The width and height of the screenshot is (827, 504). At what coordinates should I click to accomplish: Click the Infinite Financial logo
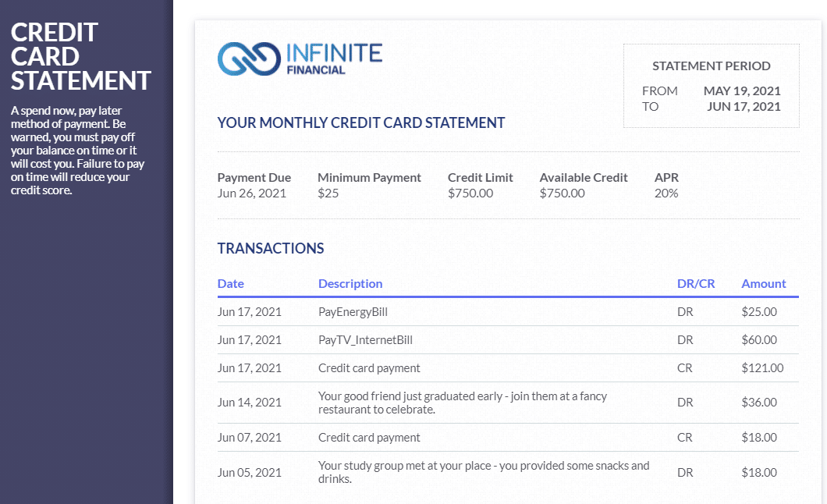[300, 59]
